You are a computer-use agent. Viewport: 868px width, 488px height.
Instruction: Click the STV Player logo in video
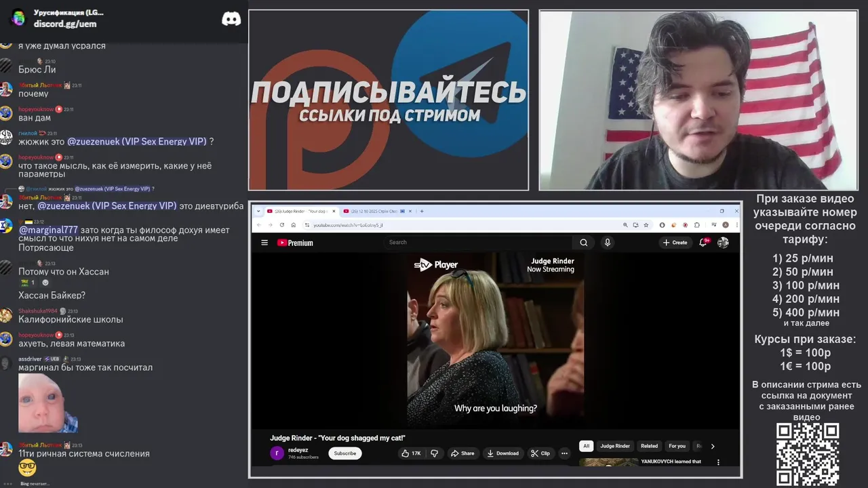pos(435,265)
